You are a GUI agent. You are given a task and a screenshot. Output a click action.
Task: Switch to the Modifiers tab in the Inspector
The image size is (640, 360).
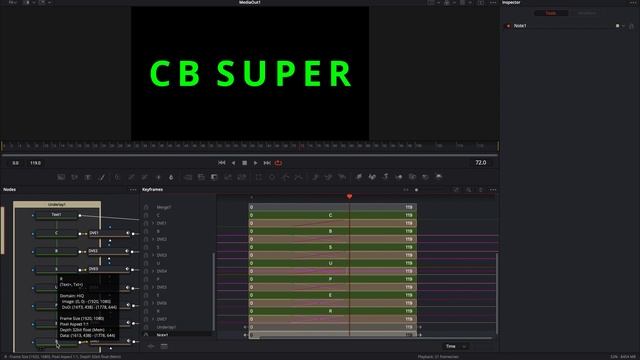click(587, 13)
